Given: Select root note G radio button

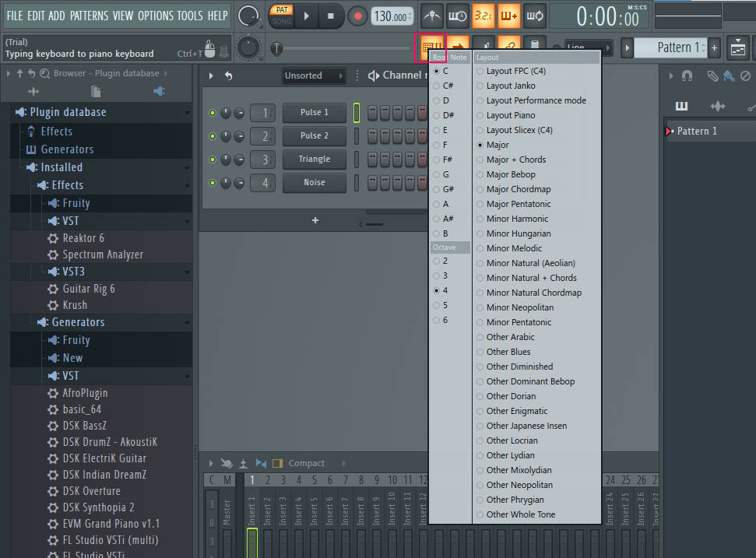Looking at the screenshot, I should pos(436,174).
